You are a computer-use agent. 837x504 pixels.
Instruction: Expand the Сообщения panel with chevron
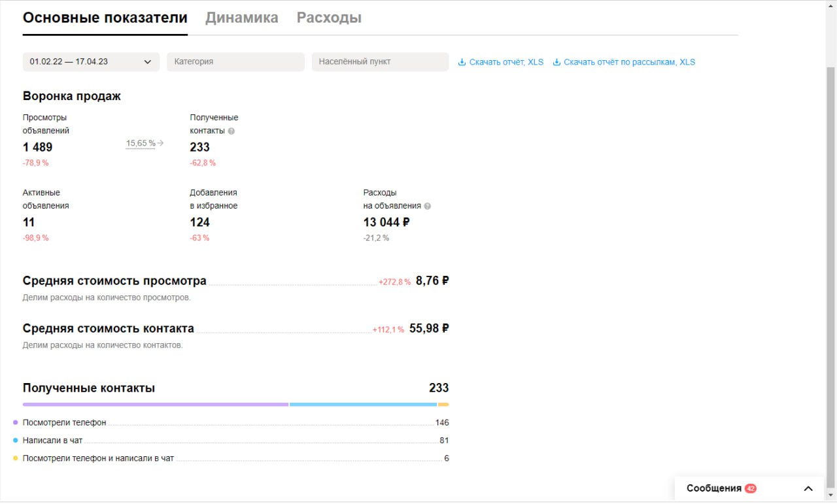[808, 488]
